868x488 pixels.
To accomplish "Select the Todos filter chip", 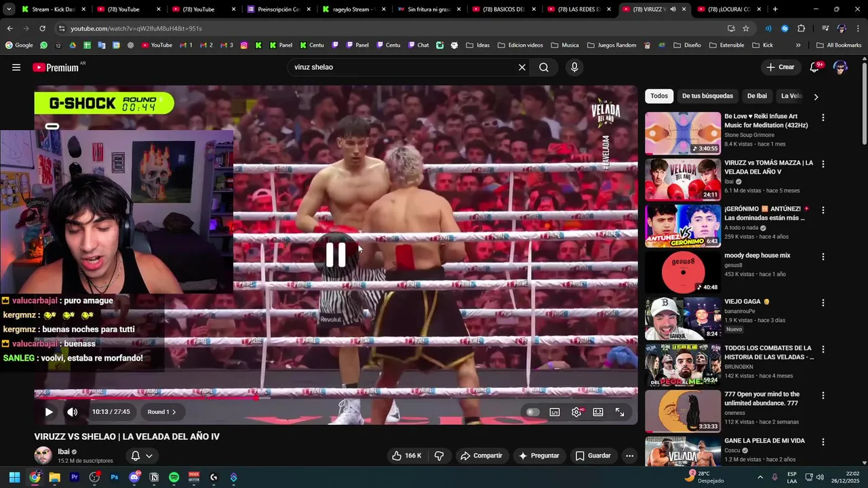I will pyautogui.click(x=659, y=96).
